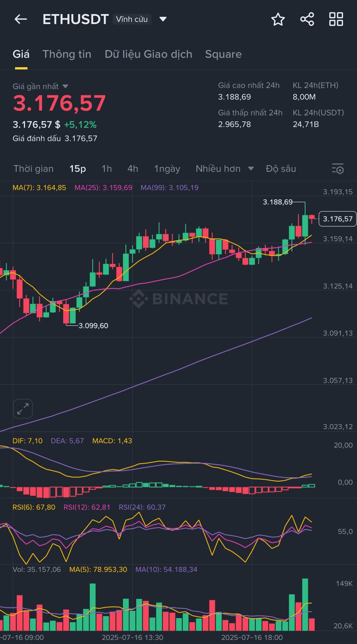
Task: Open the Dữ liệu Giao dịch tab
Action: pos(148,54)
